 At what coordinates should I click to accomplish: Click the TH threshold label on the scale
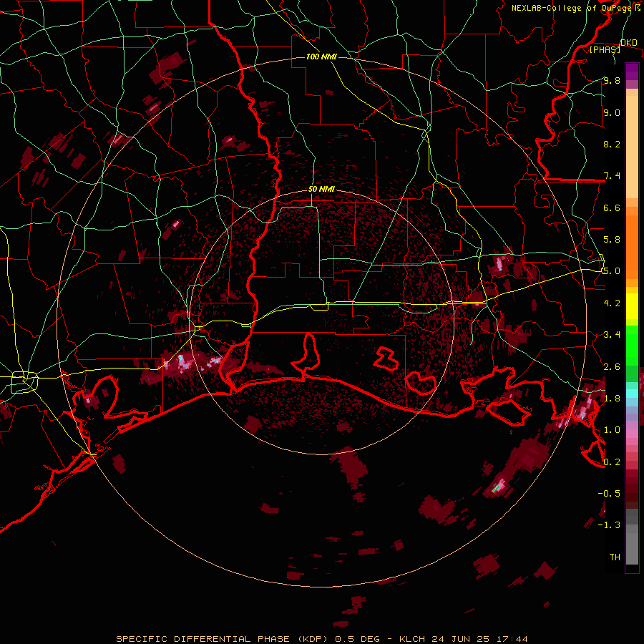[615, 557]
